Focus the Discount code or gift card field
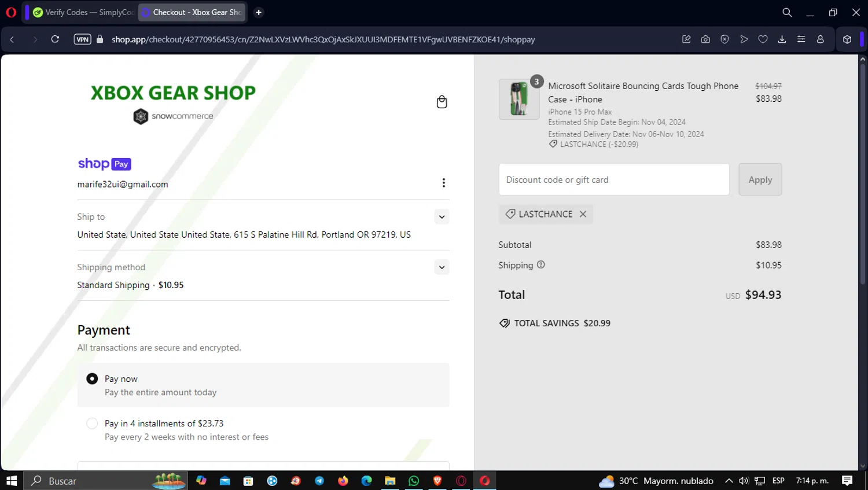Image resolution: width=868 pixels, height=490 pixels. click(614, 179)
